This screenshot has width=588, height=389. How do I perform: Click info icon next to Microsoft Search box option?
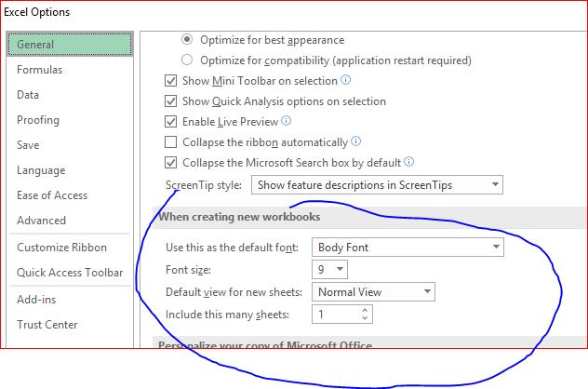408,162
